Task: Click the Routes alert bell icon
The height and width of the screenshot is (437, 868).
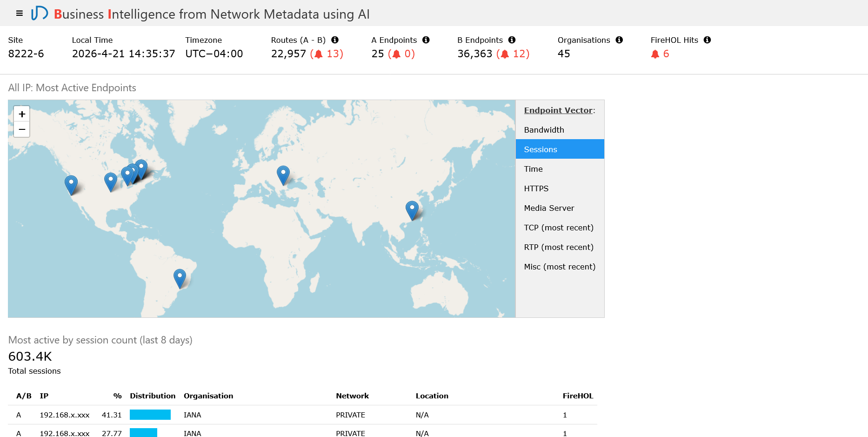Action: coord(319,54)
